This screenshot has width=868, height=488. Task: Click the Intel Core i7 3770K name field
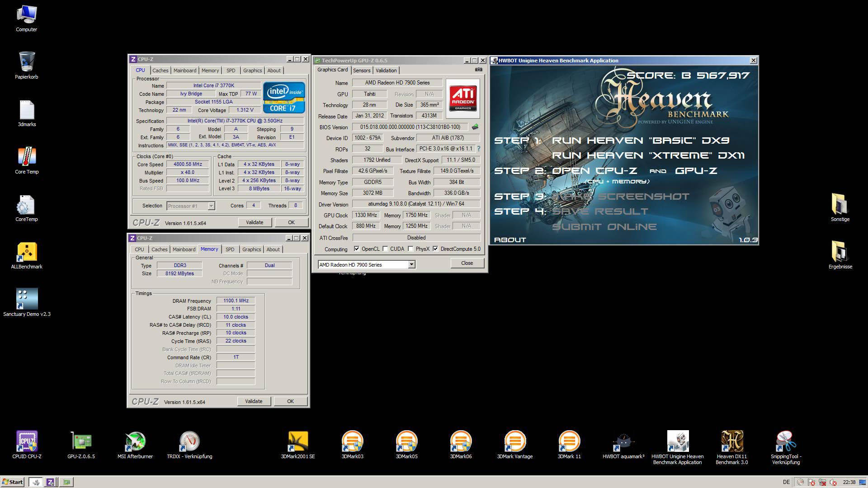(213, 85)
